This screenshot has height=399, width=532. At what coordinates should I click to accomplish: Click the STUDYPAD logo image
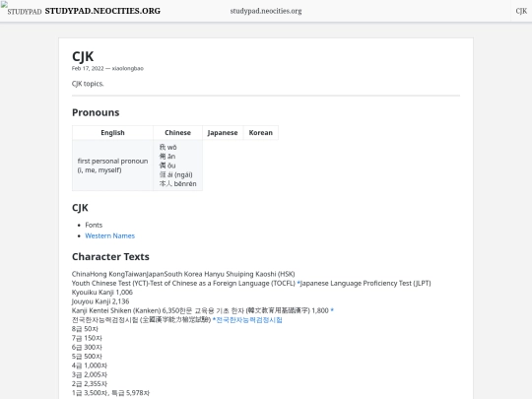(21, 9)
